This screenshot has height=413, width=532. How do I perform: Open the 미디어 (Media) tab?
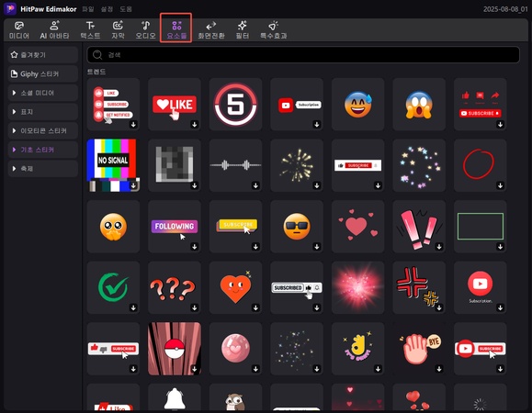19,29
